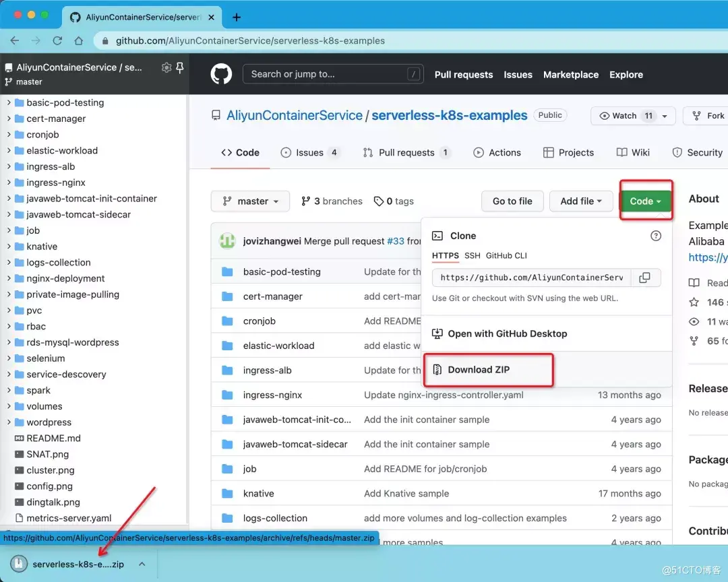Open the Watch count dropdown arrow

[665, 116]
